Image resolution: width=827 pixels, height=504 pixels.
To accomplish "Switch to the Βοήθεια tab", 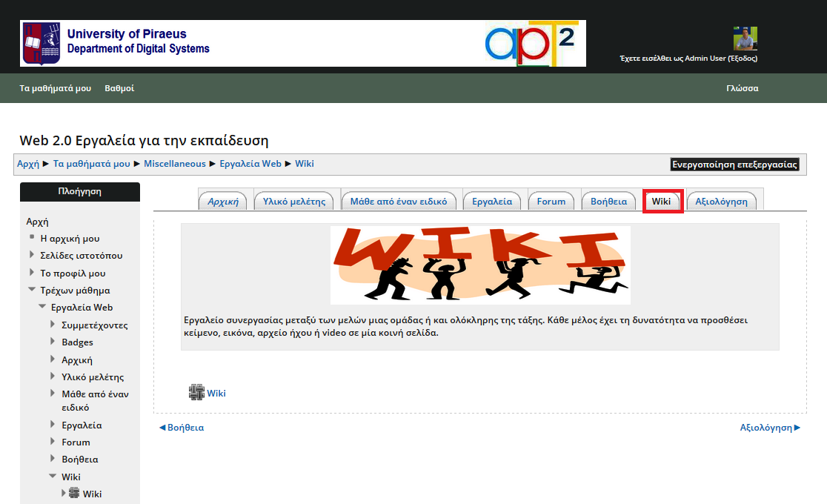I will [608, 201].
